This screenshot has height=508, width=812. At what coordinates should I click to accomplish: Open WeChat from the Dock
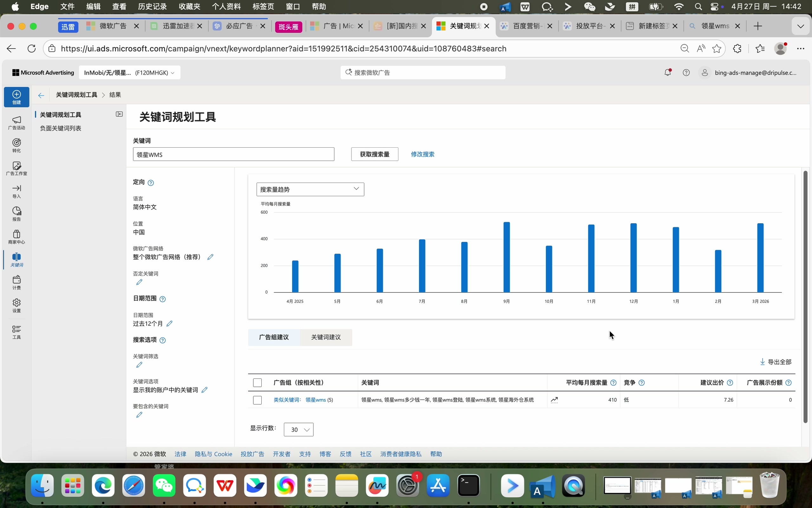click(x=164, y=485)
